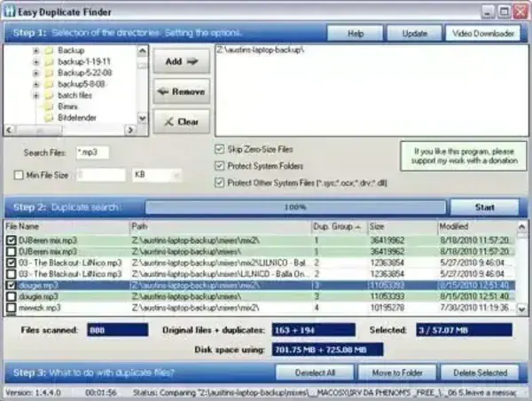
Task: Click the backup-1-19-11 folder icon
Action: tap(49, 62)
